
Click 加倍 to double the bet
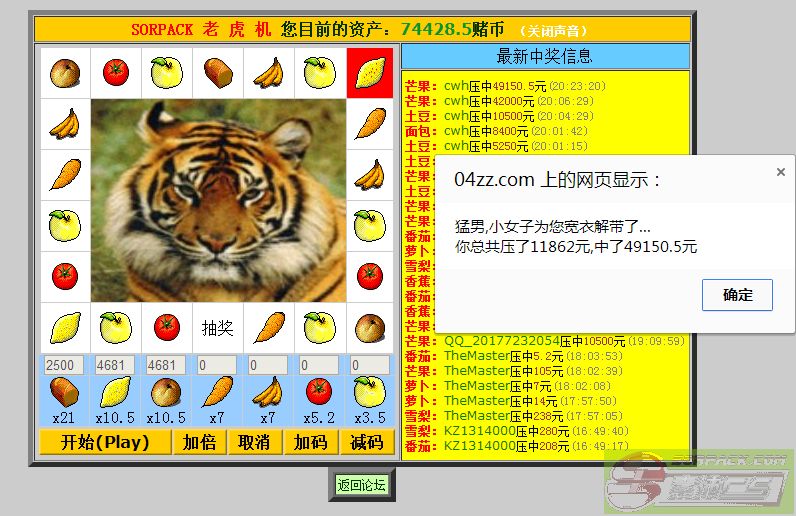[x=199, y=442]
